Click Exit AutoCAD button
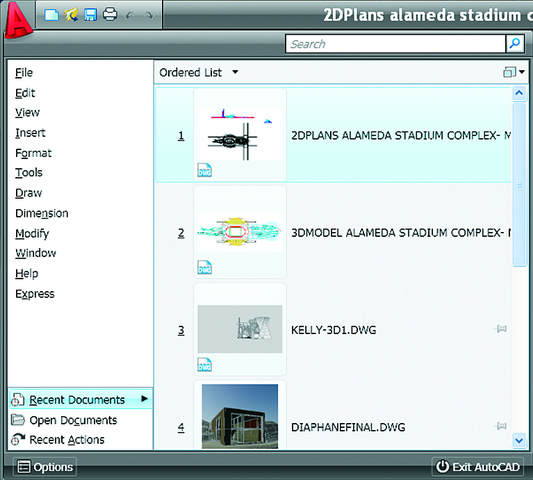 coord(477,467)
